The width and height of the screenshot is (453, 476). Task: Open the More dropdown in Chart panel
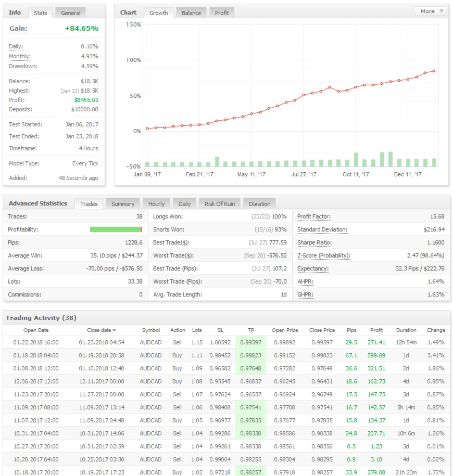click(x=430, y=11)
